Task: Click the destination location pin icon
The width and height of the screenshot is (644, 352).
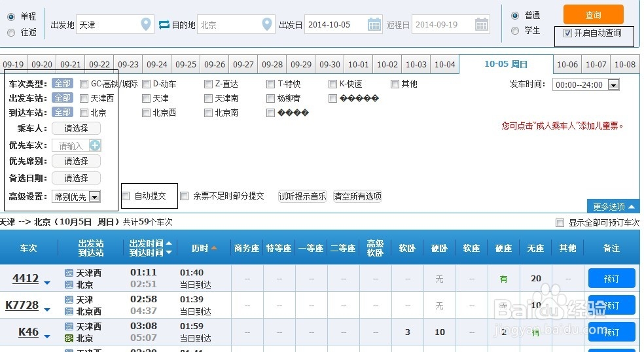Action: [266, 24]
